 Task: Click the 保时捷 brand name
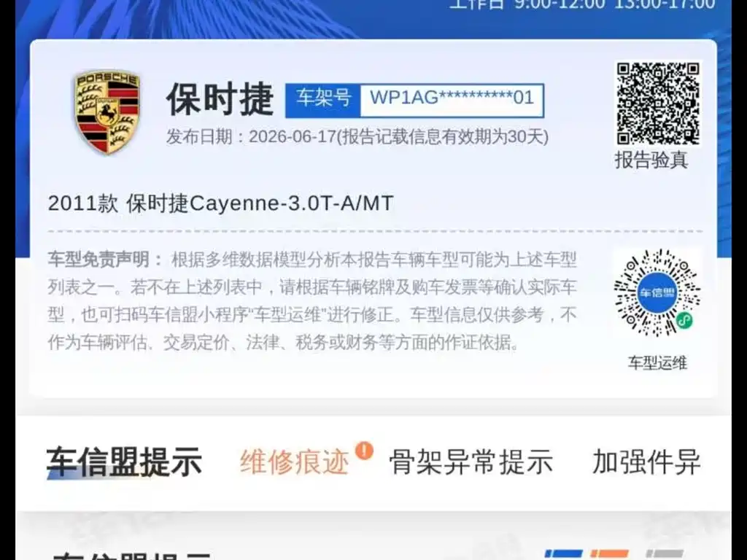[219, 99]
